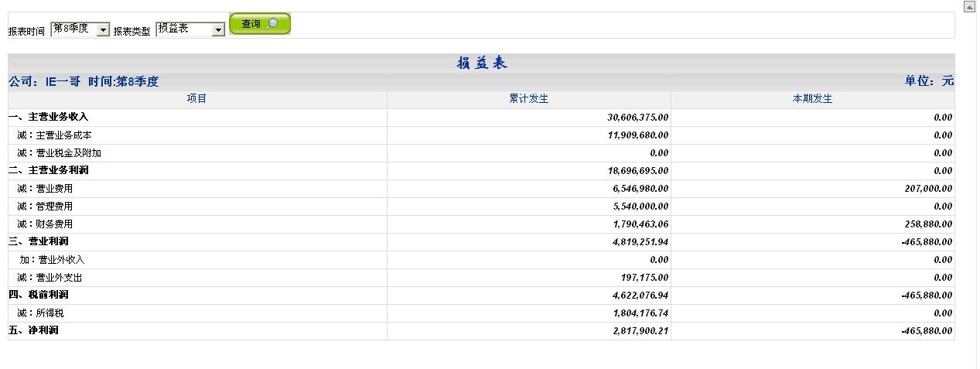Open the 报表时间 quarter dropdown
The height and width of the screenshot is (369, 980).
coord(80,29)
